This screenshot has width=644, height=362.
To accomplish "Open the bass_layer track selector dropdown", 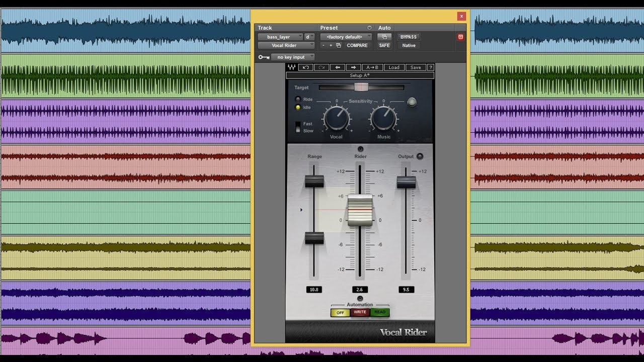I will coord(280,37).
